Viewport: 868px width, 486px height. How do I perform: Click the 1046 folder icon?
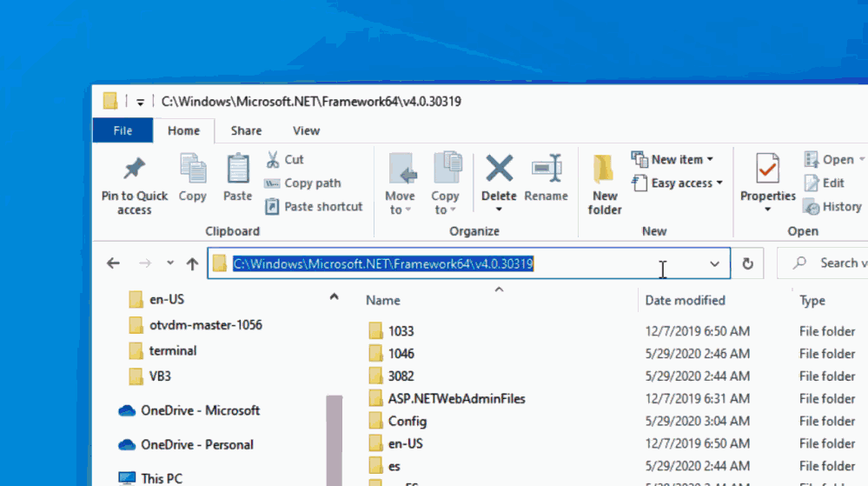[376, 354]
